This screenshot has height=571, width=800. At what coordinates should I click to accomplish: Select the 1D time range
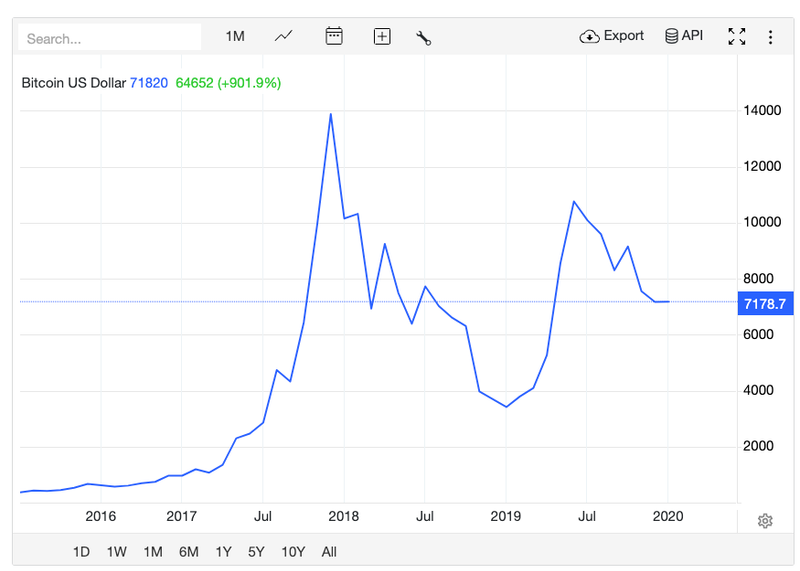[81, 551]
